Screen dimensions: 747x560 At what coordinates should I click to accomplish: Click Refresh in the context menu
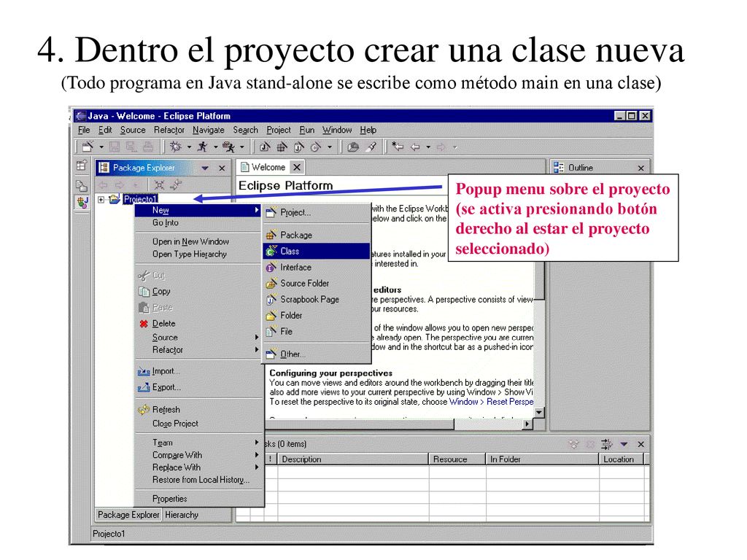pos(198,410)
